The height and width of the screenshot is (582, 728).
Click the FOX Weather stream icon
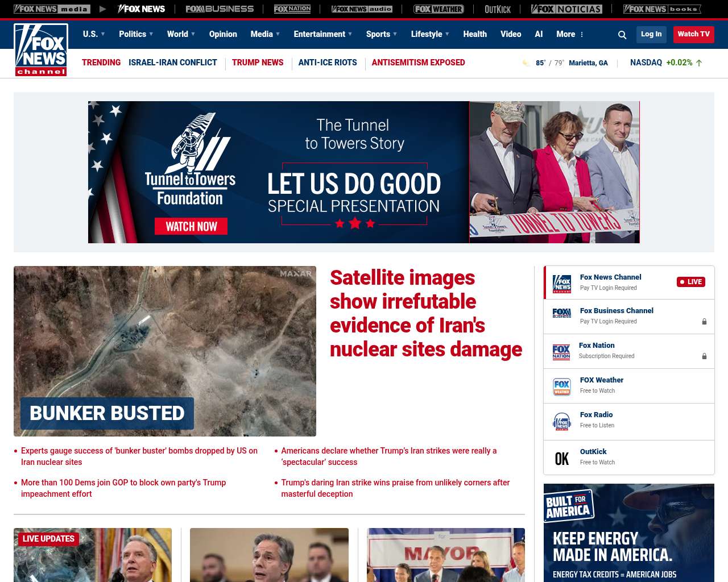coord(562,386)
